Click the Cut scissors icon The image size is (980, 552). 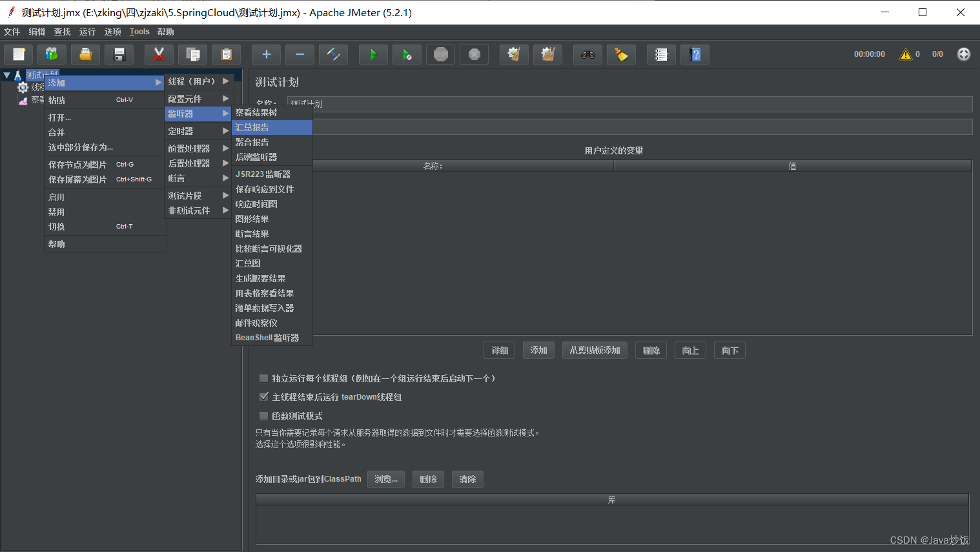[x=159, y=55]
